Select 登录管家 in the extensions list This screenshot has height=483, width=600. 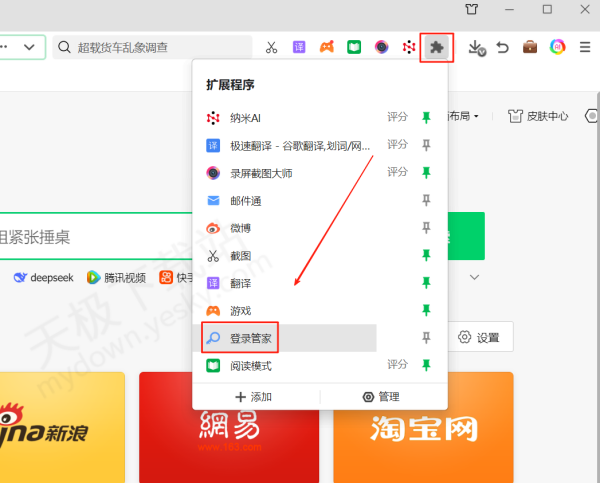click(250, 338)
